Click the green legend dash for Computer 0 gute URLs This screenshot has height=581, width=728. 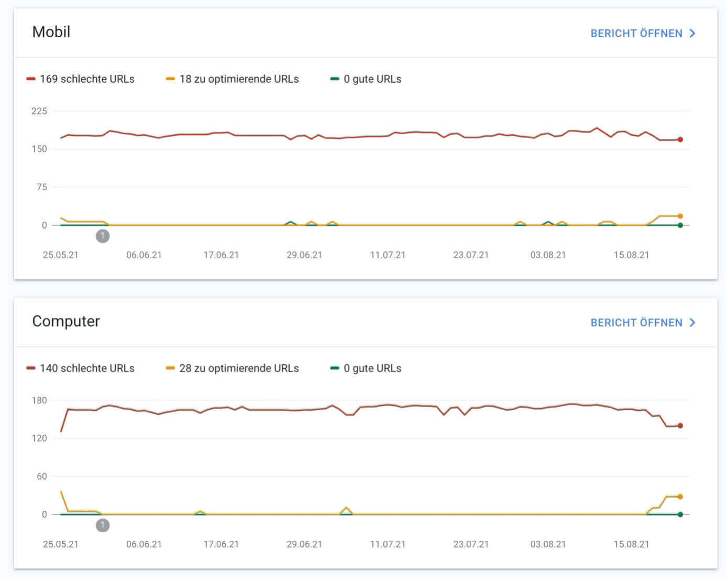tap(335, 368)
